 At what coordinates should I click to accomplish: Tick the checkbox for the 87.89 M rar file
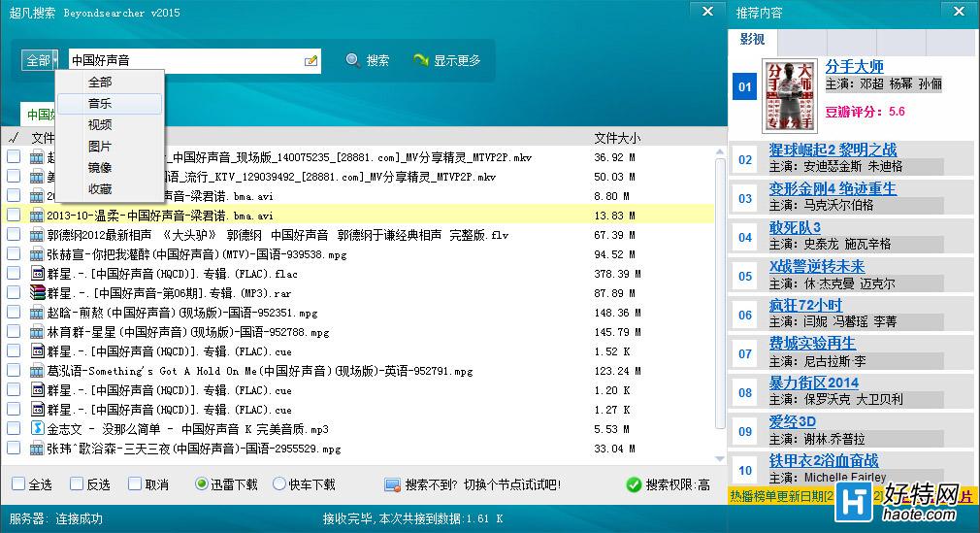pyautogui.click(x=14, y=293)
